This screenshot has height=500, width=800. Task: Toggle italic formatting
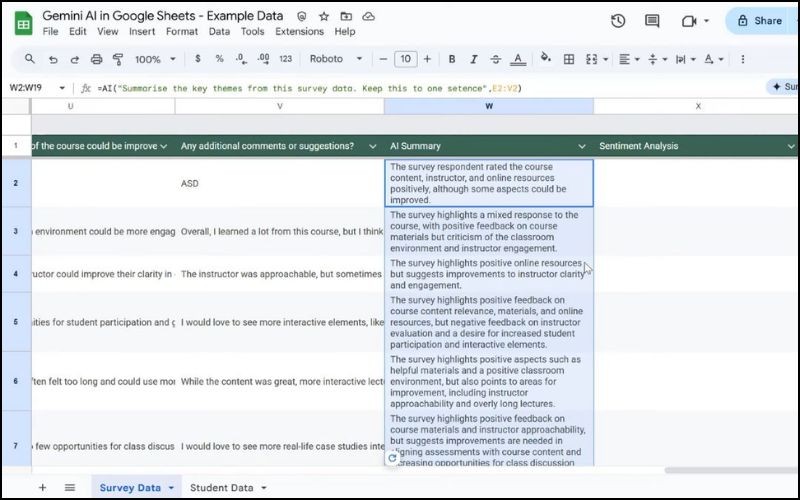click(x=474, y=59)
